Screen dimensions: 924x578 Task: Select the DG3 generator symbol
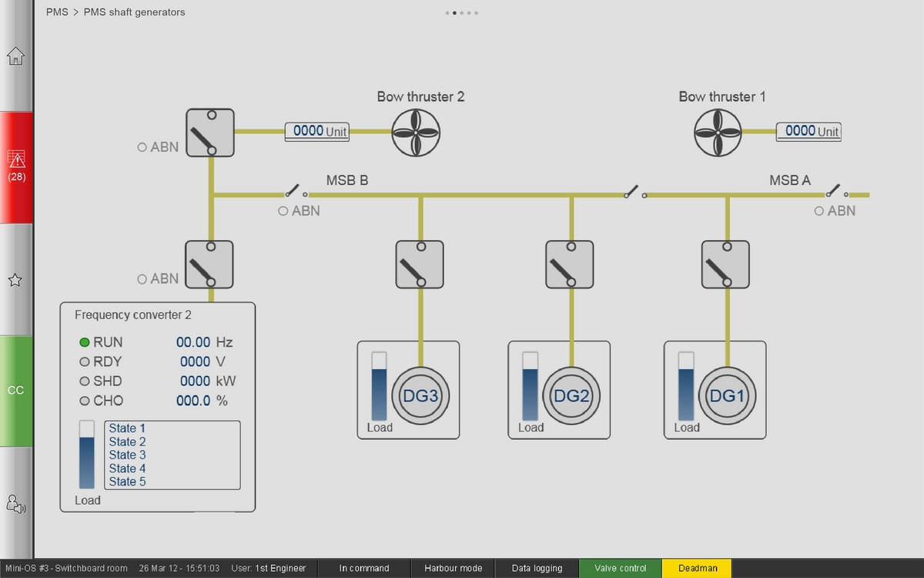[x=420, y=395]
